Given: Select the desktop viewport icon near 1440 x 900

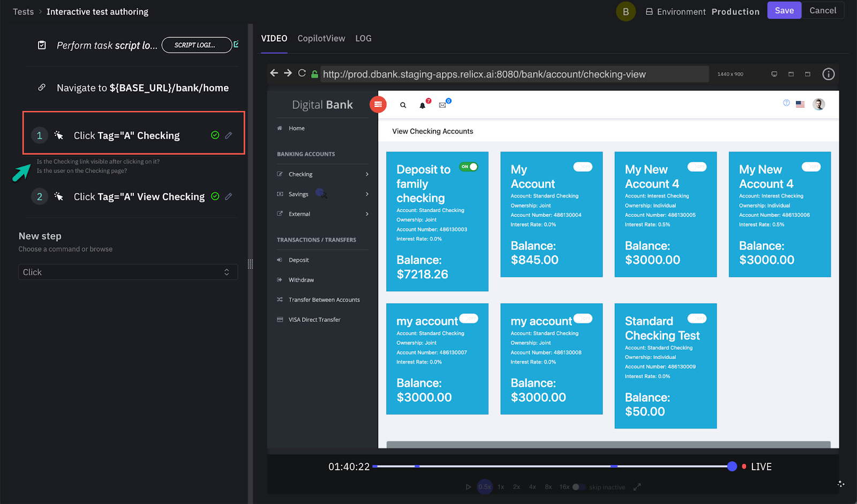Looking at the screenshot, I should click(x=773, y=74).
